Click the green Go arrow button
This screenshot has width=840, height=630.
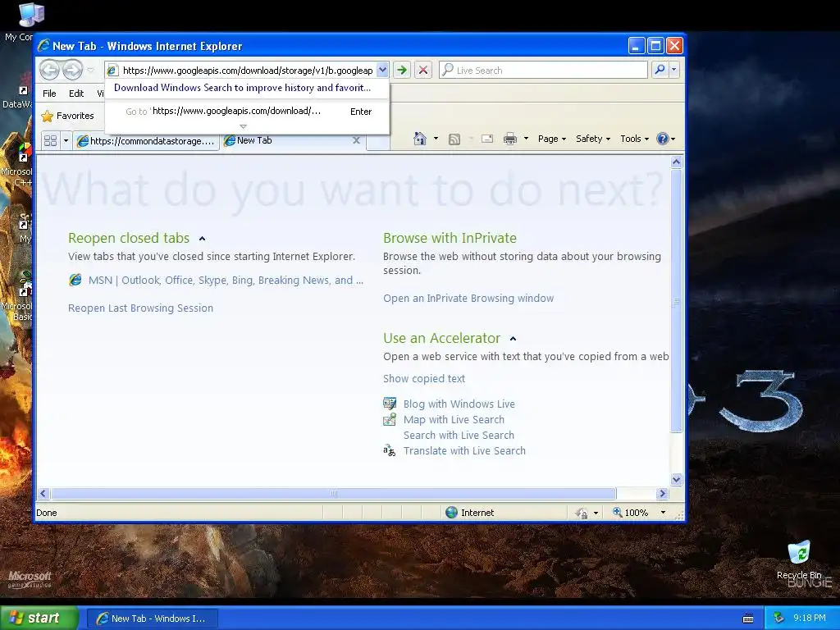click(402, 71)
